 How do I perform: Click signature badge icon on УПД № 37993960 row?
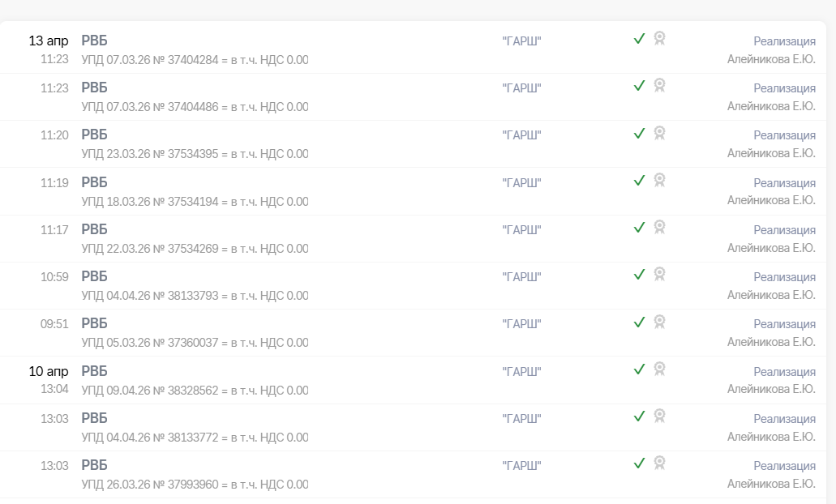click(x=660, y=463)
